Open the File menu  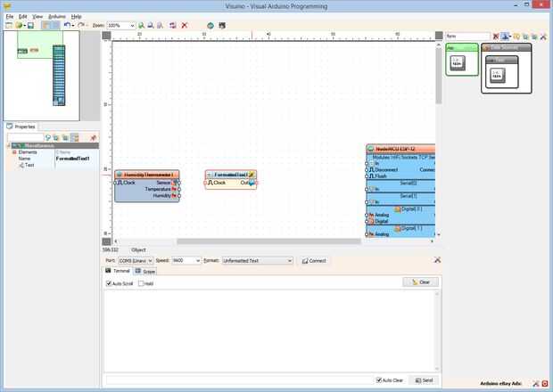10,17
